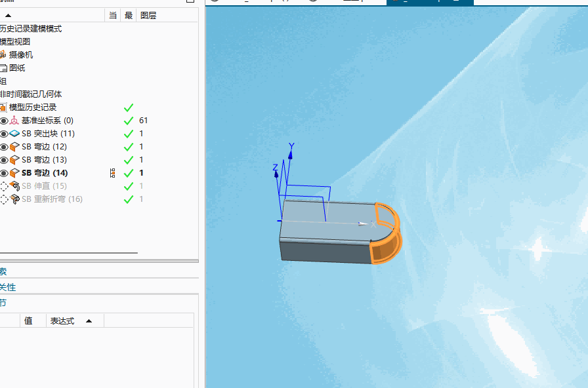
Task: Select the SB 弯边 (13) feature
Action: click(x=44, y=160)
